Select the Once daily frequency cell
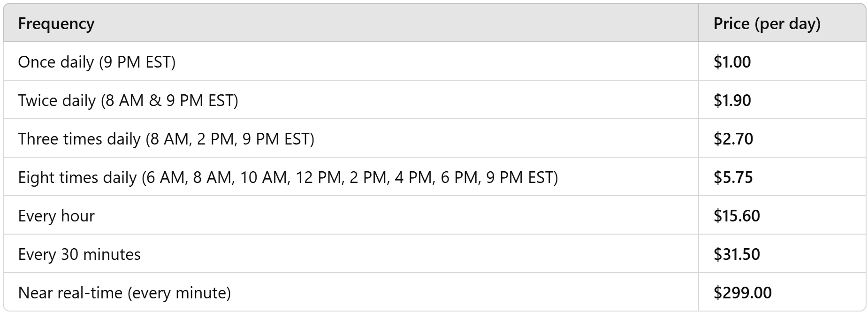The width and height of the screenshot is (868, 312). 96,62
